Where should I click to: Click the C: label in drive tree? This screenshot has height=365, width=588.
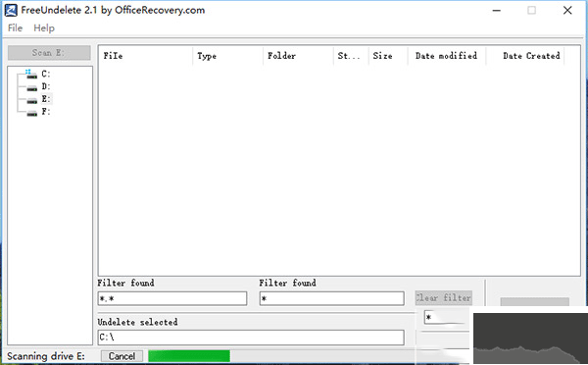pyautogui.click(x=46, y=74)
